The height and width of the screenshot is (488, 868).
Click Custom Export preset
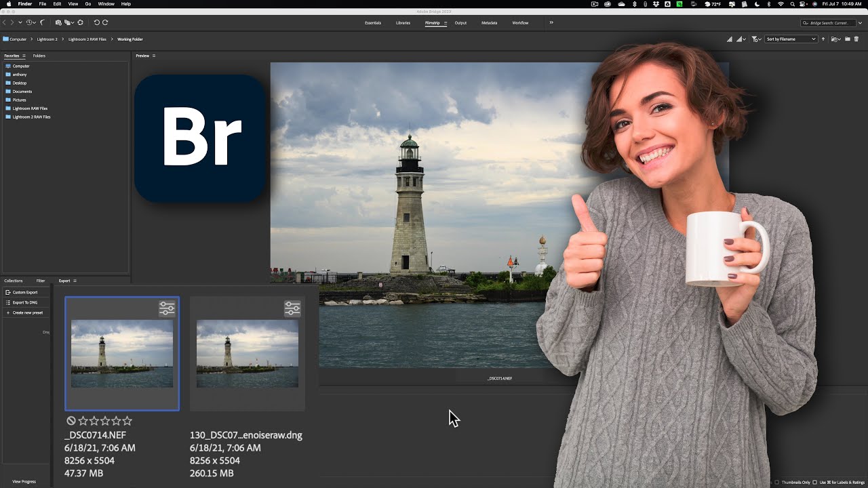coord(24,292)
